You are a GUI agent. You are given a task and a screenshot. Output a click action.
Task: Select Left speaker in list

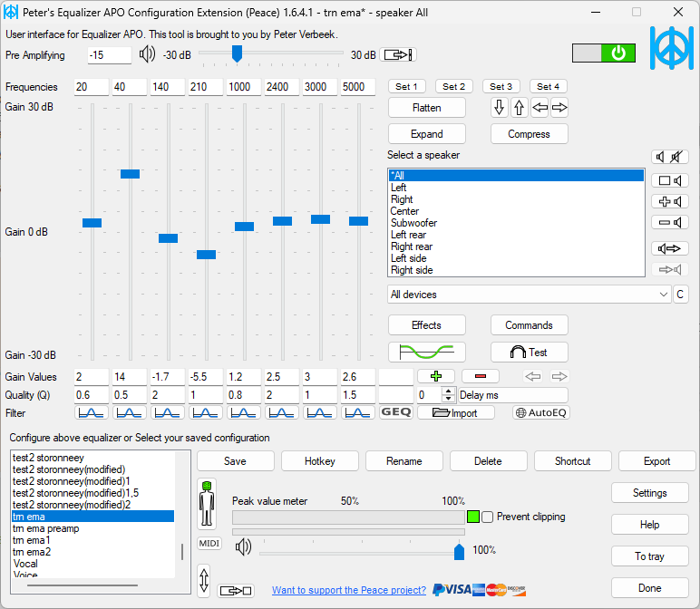tap(516, 188)
